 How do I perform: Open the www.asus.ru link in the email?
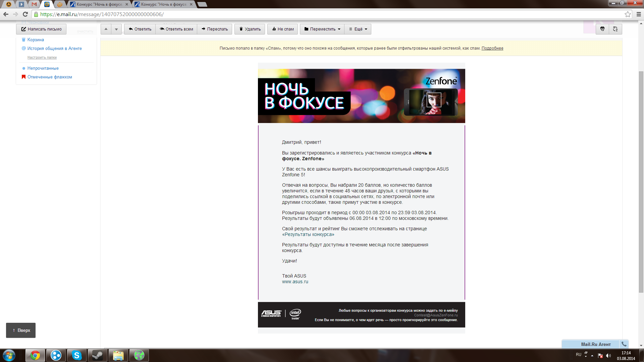click(x=295, y=282)
